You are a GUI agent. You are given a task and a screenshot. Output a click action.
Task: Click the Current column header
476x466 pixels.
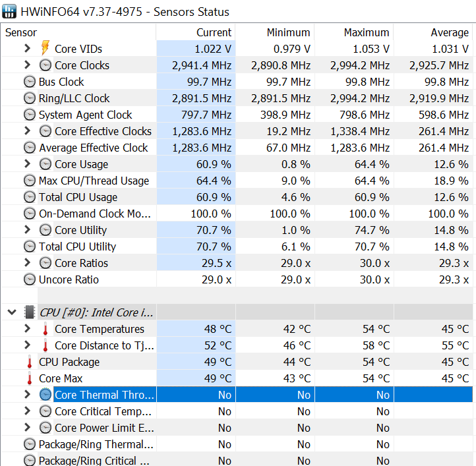[x=196, y=32]
